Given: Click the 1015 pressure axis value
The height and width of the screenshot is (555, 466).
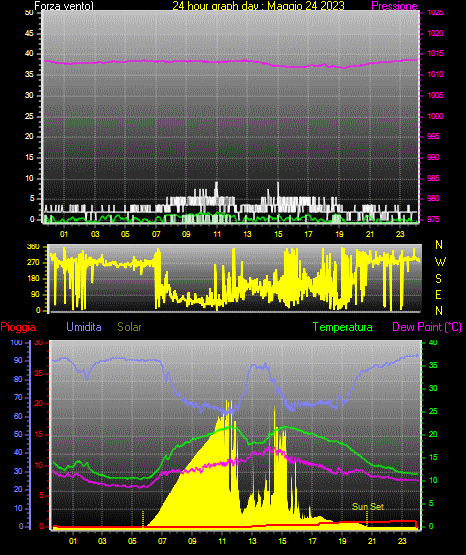Looking at the screenshot, I should coord(435,53).
